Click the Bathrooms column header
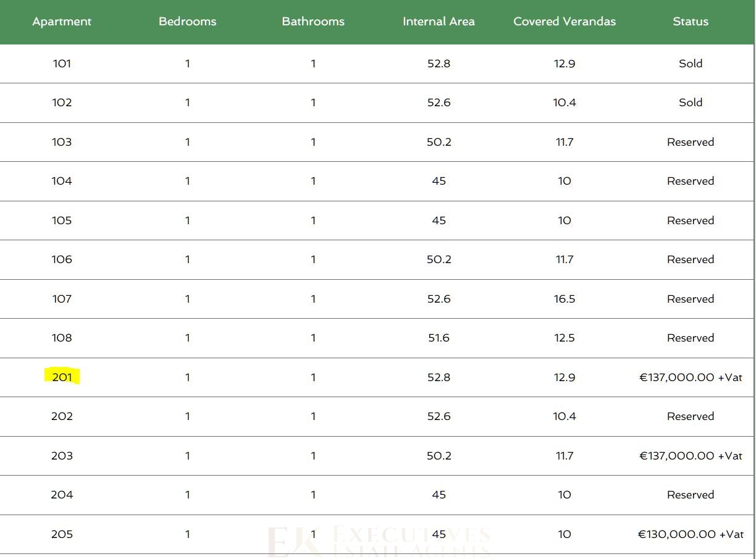756x559 pixels. 313,22
